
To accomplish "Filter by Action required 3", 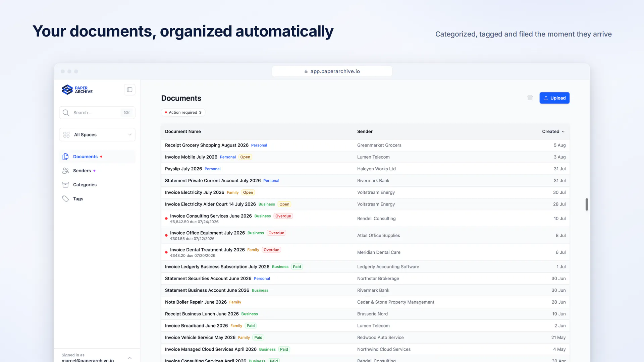I will coord(183,113).
